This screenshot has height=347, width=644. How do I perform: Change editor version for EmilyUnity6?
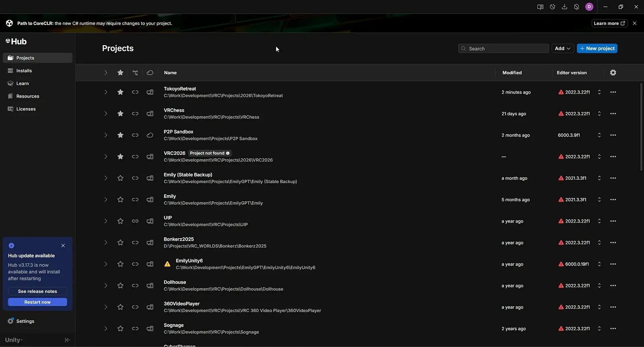[599, 264]
